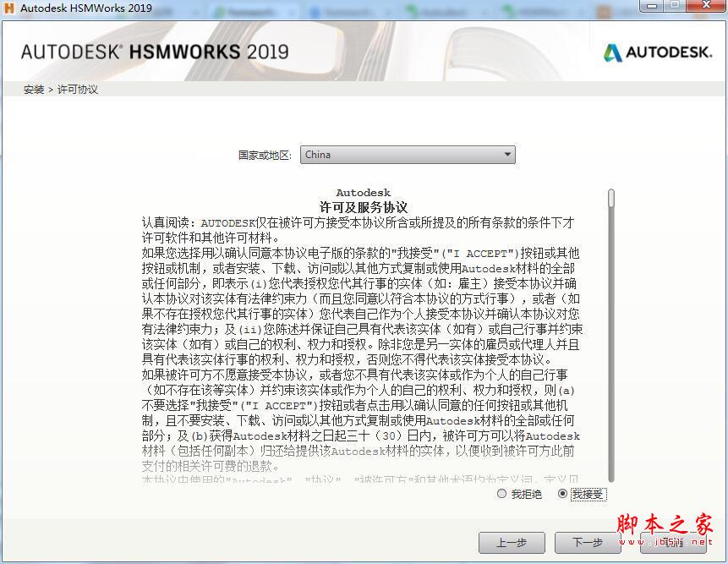Viewport: 728px width, 564px height.
Task: Click the HSMWorks icon in the title bar
Action: [8, 8]
